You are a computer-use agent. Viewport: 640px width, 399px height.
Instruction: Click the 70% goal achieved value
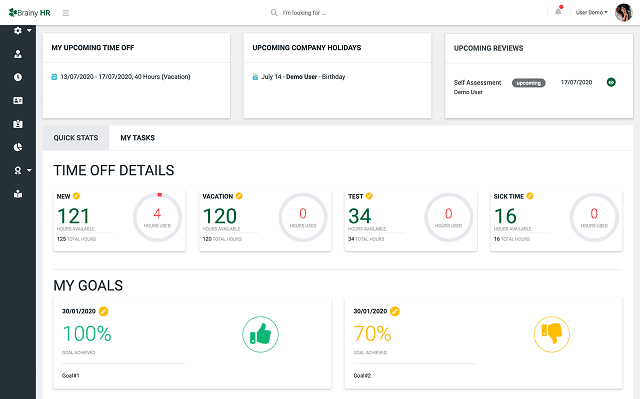point(372,334)
